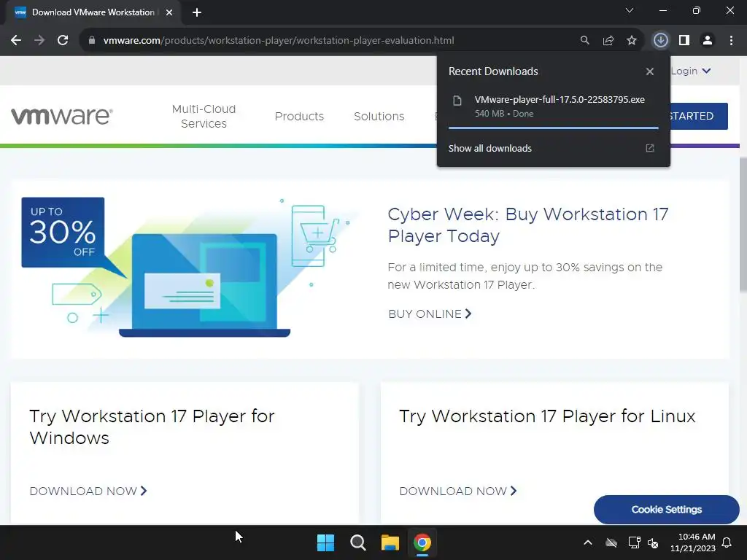Click the Chrome taskbar icon
747x560 pixels.
click(422, 542)
